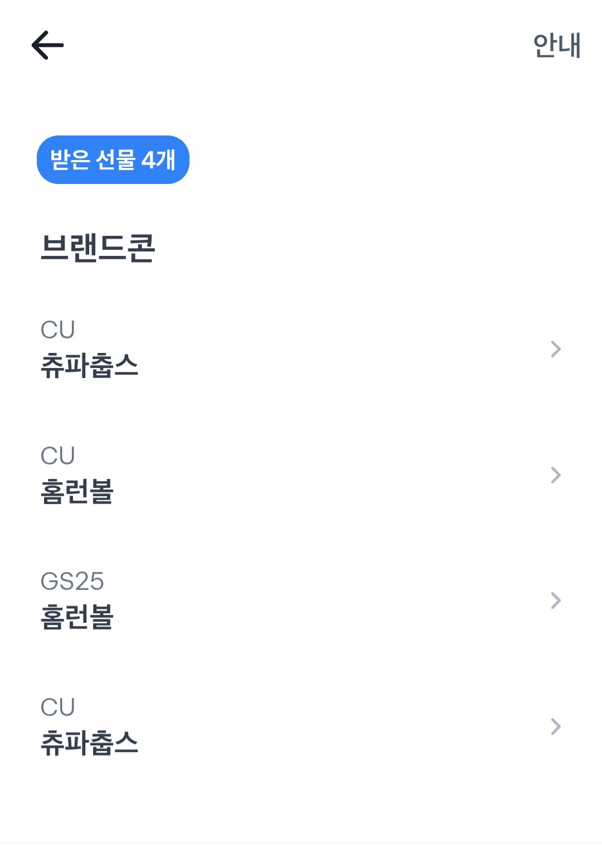
Task: Open the 안내 guide link
Action: pos(556,45)
